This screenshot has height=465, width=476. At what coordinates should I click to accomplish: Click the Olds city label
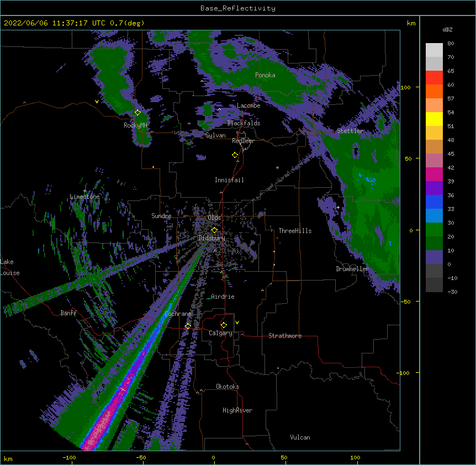(214, 218)
